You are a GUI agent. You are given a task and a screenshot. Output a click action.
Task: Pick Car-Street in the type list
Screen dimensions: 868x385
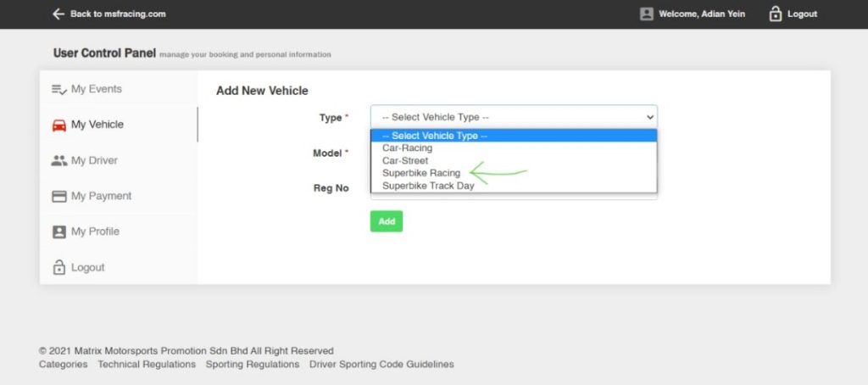click(x=405, y=160)
